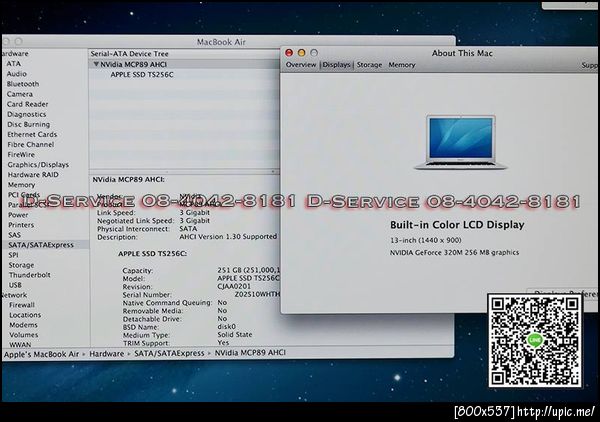Select APPLE SSD TS256C in device tree
Viewport: 600px width, 422px height.
pyautogui.click(x=142, y=75)
